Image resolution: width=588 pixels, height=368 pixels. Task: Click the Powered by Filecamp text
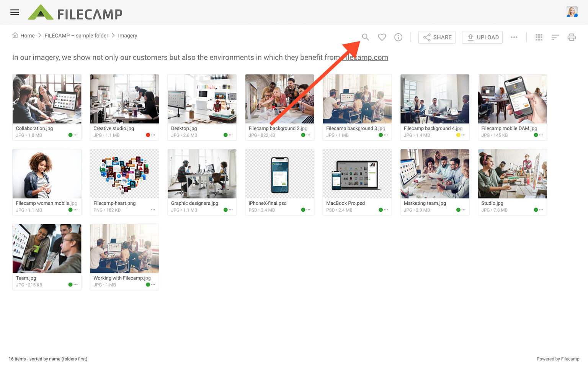pos(558,359)
